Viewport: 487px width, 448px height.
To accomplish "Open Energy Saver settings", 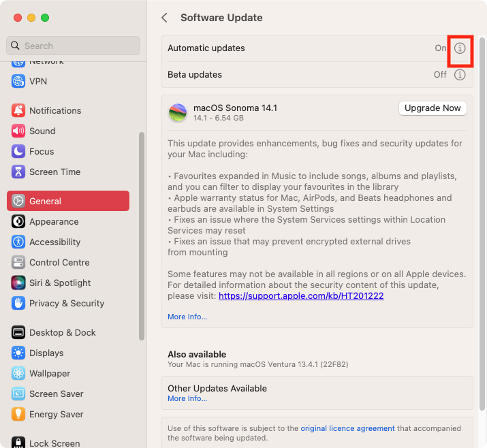I will point(68,414).
